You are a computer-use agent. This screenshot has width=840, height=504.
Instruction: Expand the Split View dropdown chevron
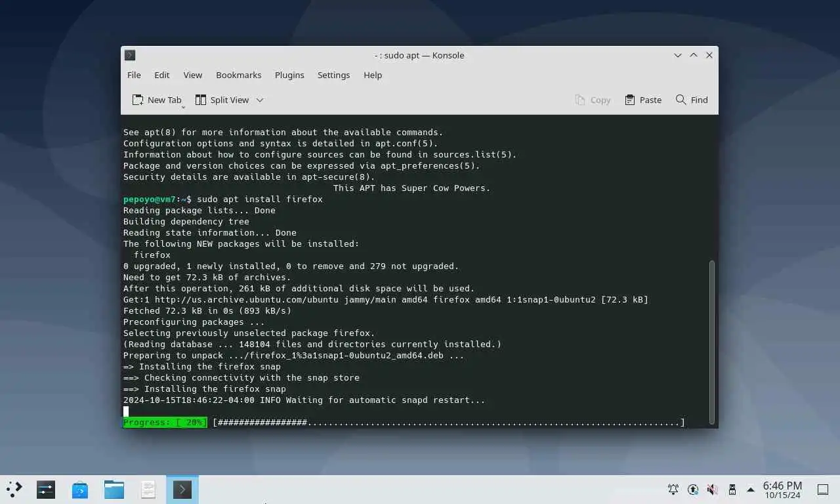(x=260, y=100)
